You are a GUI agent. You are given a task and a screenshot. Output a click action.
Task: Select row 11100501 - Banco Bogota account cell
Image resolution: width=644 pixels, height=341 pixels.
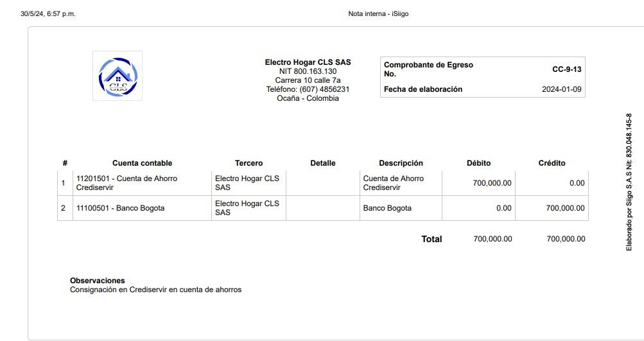coord(120,208)
